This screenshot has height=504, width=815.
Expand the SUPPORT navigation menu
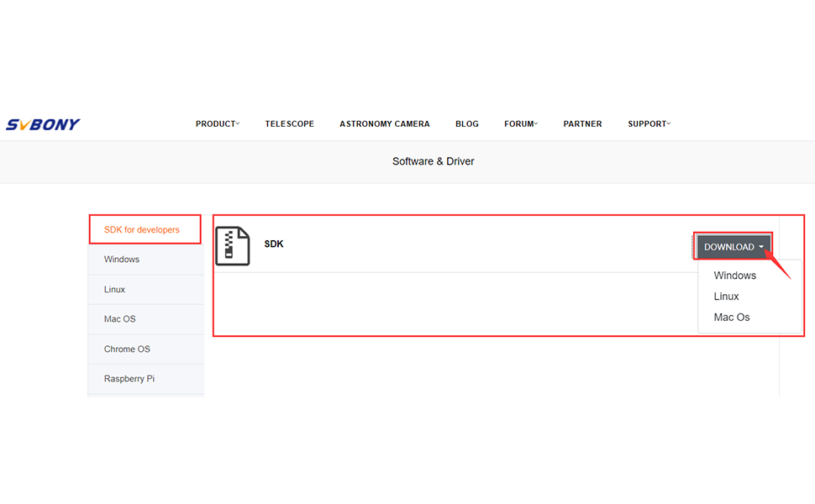649,124
